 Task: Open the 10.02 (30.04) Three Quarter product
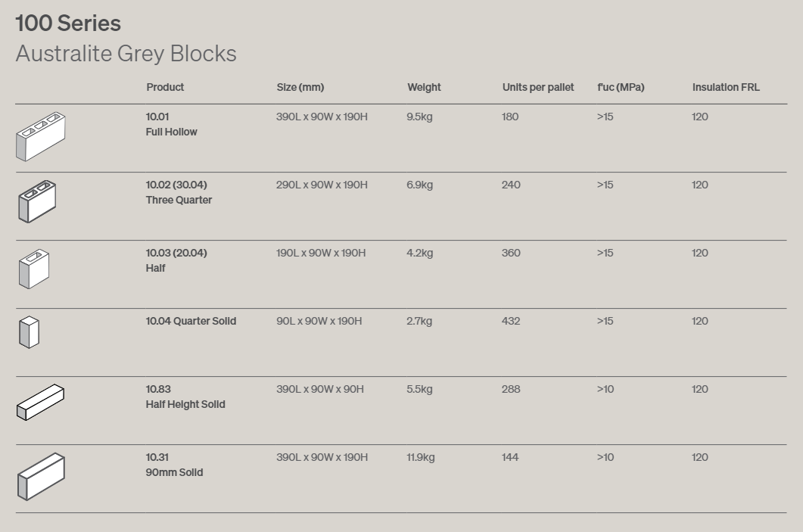tap(179, 192)
